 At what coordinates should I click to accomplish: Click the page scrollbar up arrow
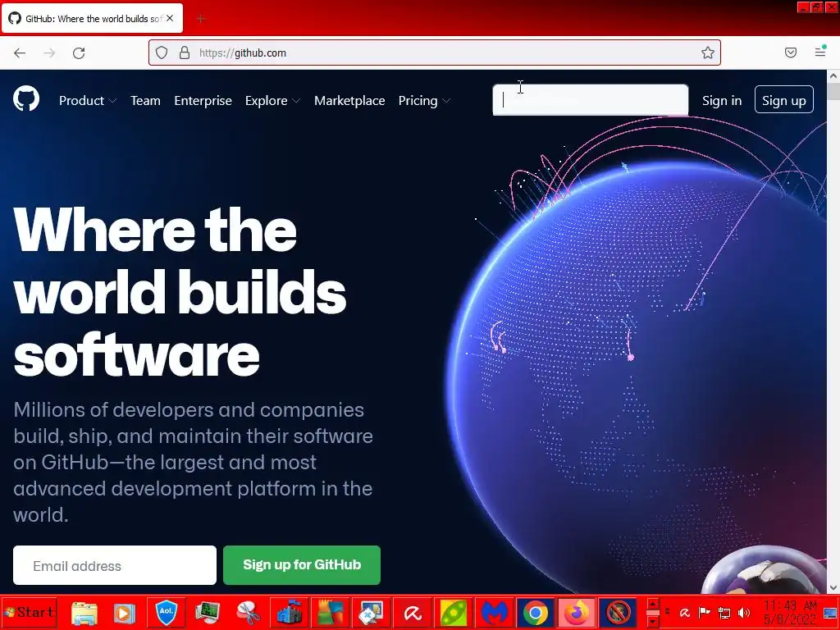click(x=833, y=76)
